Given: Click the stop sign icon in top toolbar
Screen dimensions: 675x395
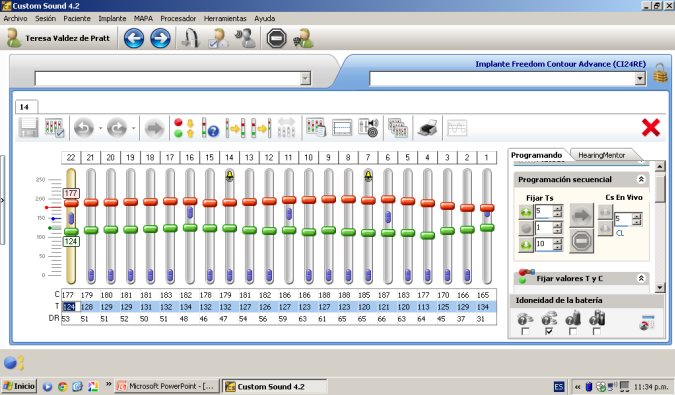Looking at the screenshot, I should [276, 38].
